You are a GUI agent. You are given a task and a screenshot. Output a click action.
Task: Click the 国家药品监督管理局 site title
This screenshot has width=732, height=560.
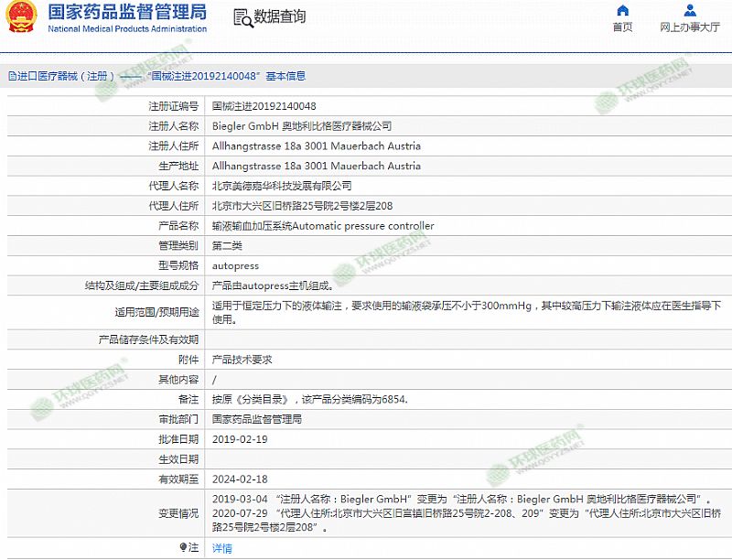[x=126, y=12]
